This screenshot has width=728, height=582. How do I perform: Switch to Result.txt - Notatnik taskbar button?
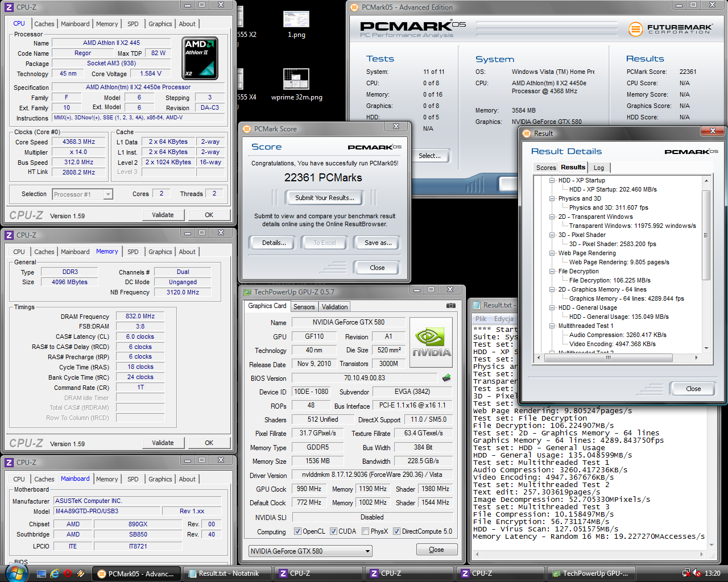click(x=227, y=573)
